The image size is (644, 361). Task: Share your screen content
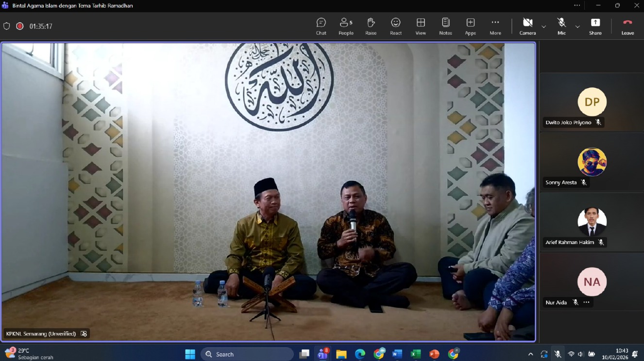595,26
